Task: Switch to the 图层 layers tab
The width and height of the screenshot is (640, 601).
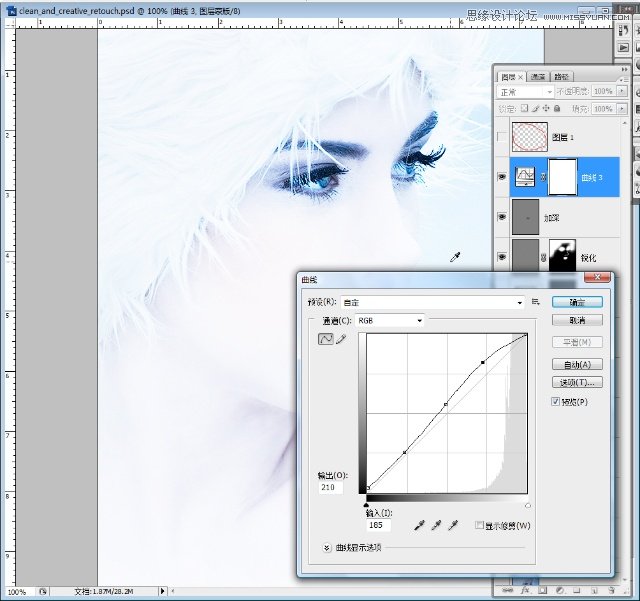Action: point(511,77)
